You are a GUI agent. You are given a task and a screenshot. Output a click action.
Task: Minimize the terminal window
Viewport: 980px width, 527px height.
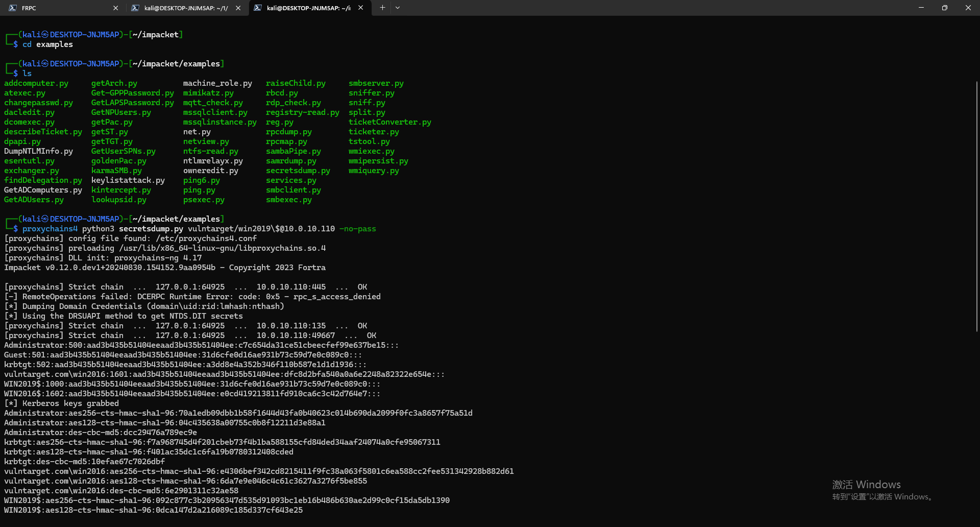(x=921, y=8)
